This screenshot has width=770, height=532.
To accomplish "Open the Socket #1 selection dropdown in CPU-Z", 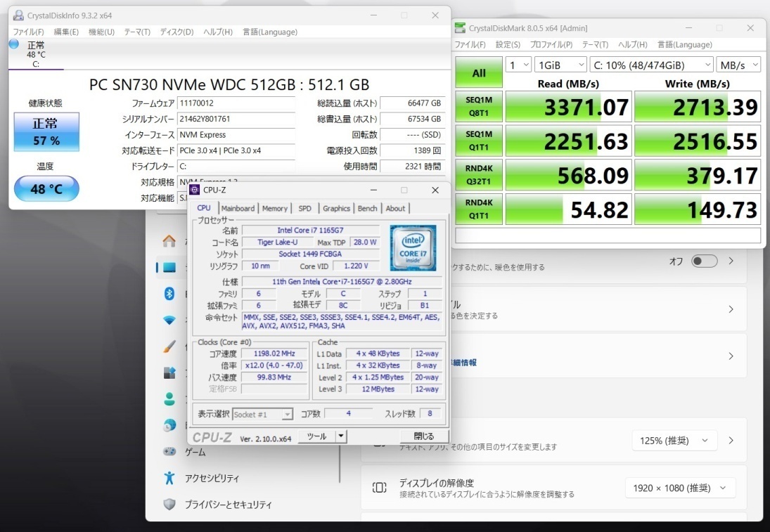I will click(x=263, y=414).
